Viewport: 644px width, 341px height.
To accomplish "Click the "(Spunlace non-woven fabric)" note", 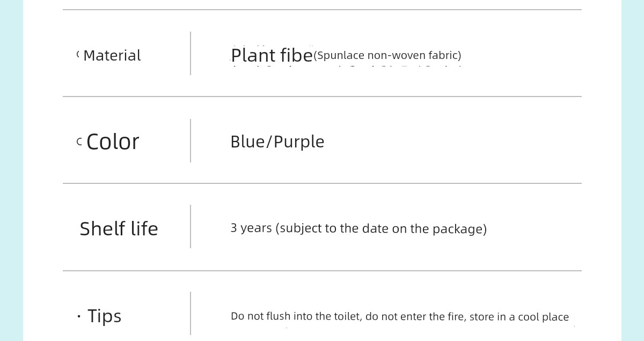I will tap(387, 55).
